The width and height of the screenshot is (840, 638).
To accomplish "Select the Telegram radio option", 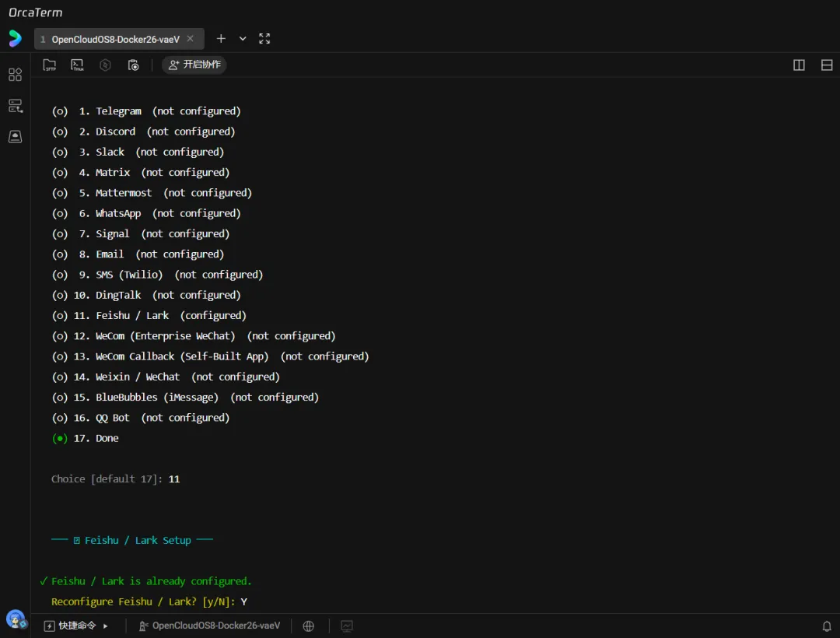I will 59,111.
